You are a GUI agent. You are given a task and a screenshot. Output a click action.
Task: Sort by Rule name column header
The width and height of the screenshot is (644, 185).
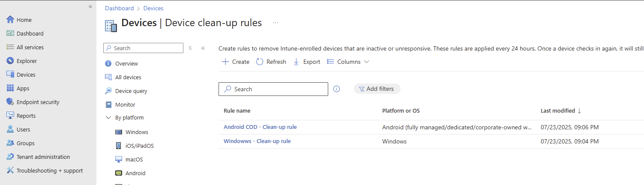[x=237, y=110]
